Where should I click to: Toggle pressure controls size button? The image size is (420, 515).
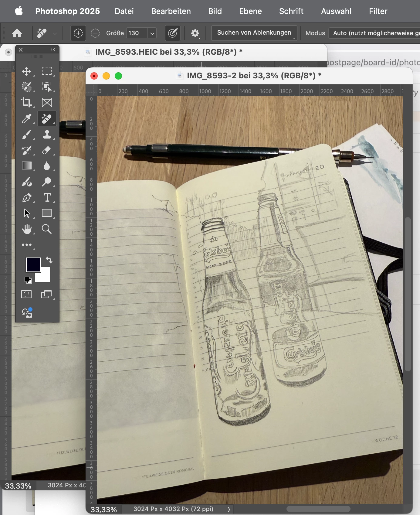[172, 33]
